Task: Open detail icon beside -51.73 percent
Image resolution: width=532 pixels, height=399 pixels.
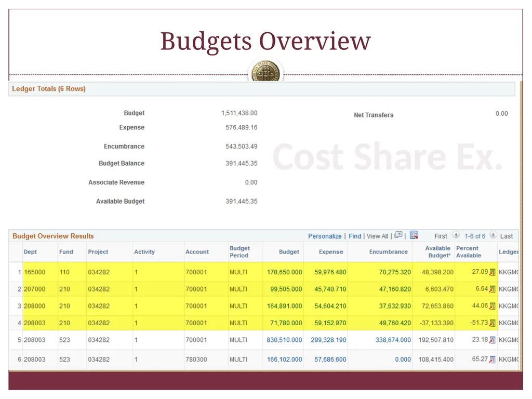Action: click(493, 323)
